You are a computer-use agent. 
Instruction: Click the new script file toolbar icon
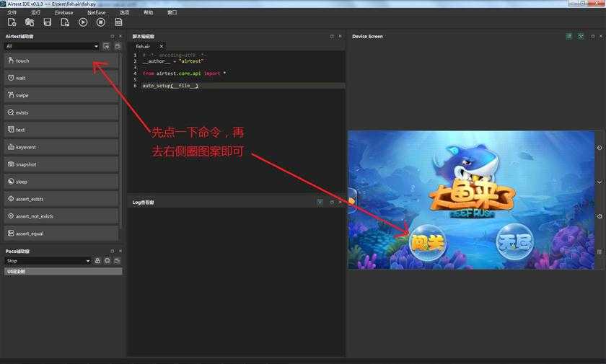12,22
